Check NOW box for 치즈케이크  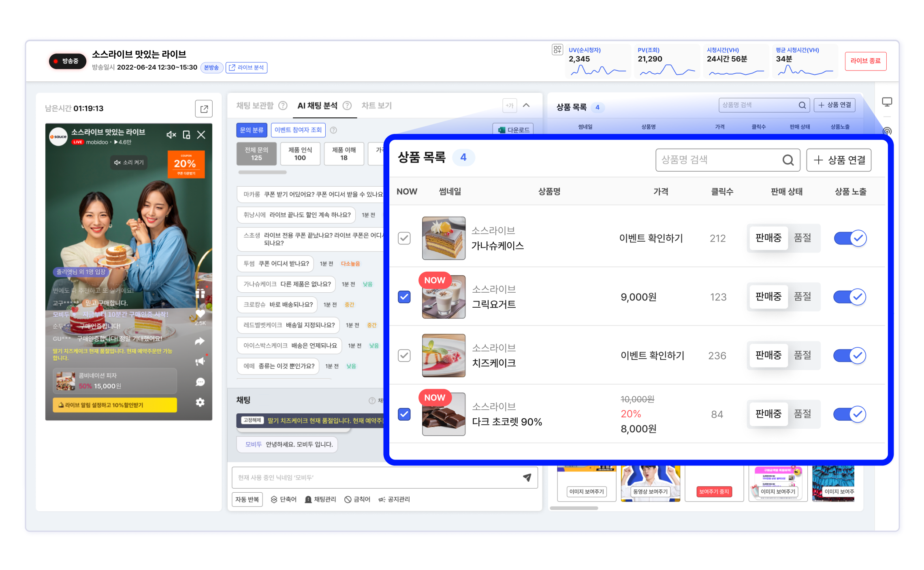[404, 355]
